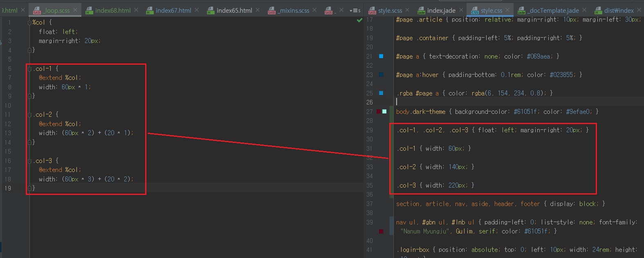644x258 pixels.
Task: Click the green inspection checkmark icon
Action: (359, 20)
